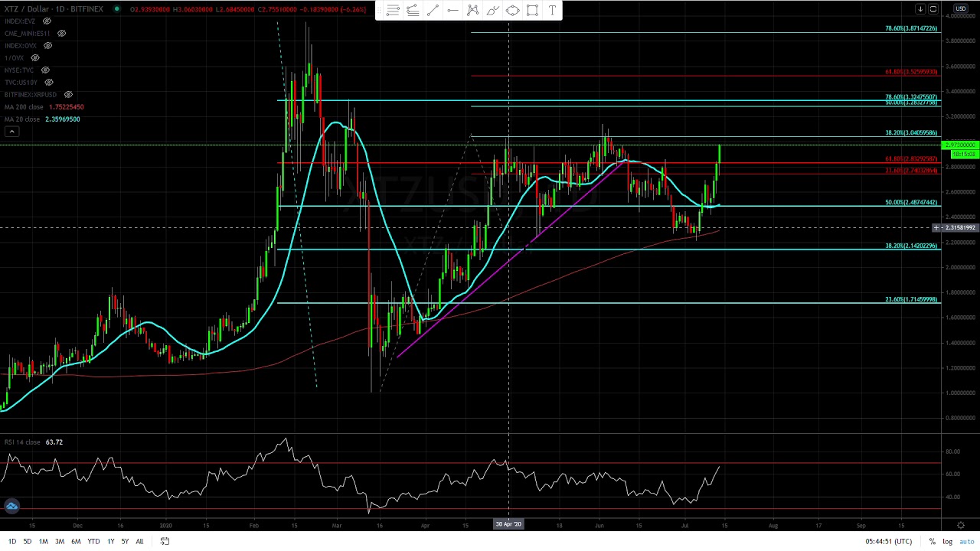Toggle visibility of NYSE:TVC indicator
This screenshot has height=551, width=980.
(x=45, y=70)
